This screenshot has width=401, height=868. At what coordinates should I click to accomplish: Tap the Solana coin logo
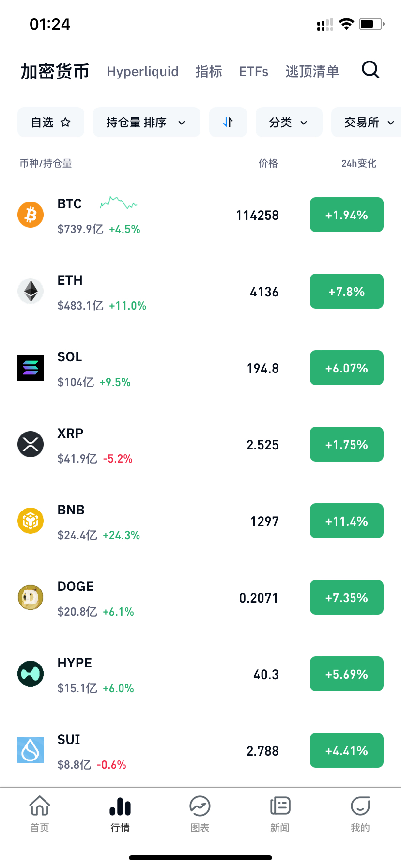click(31, 368)
